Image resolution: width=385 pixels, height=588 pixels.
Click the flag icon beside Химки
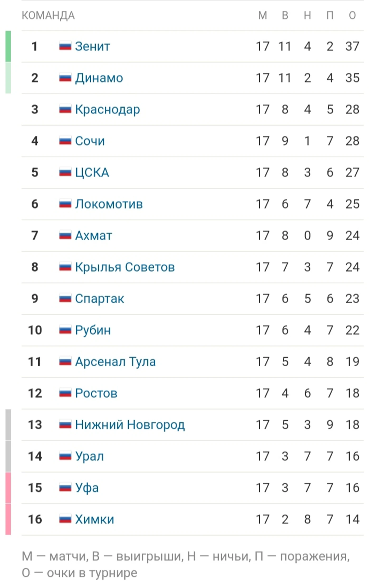(65, 519)
